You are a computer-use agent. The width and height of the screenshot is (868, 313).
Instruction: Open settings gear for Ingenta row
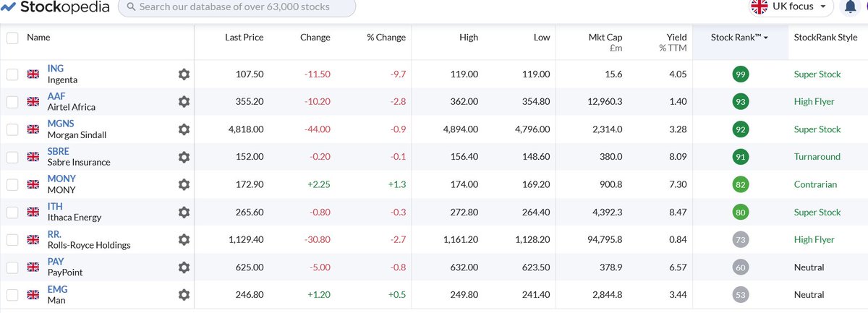184,74
